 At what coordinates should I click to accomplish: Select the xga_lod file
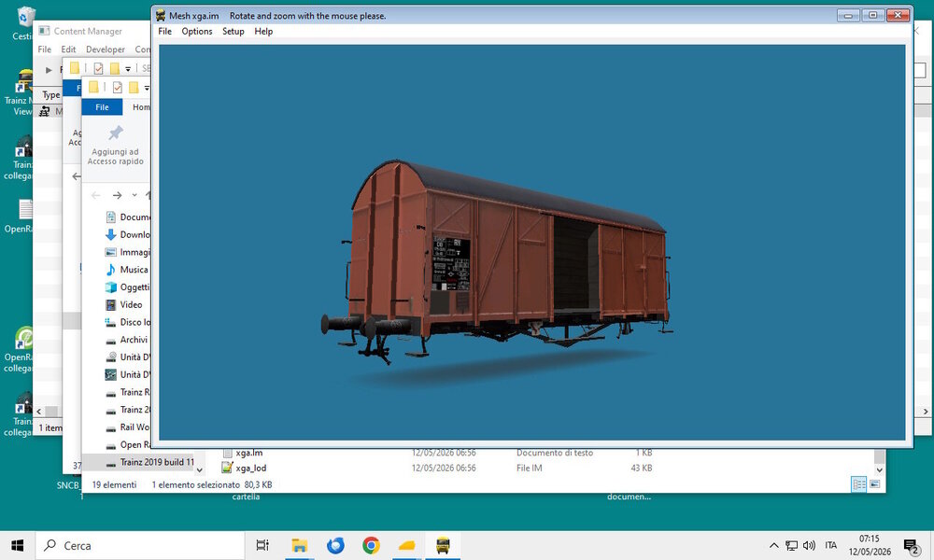(250, 468)
